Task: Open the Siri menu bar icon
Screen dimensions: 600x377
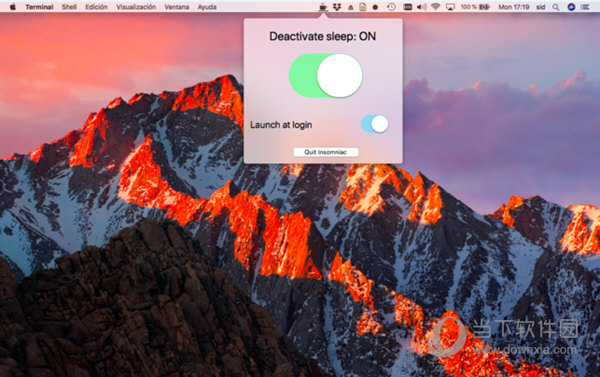Action: point(571,7)
